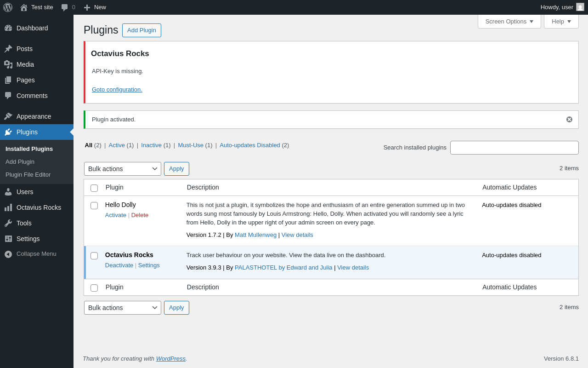
Task: Filter by Auto-updates Disabled
Action: [x=250, y=145]
